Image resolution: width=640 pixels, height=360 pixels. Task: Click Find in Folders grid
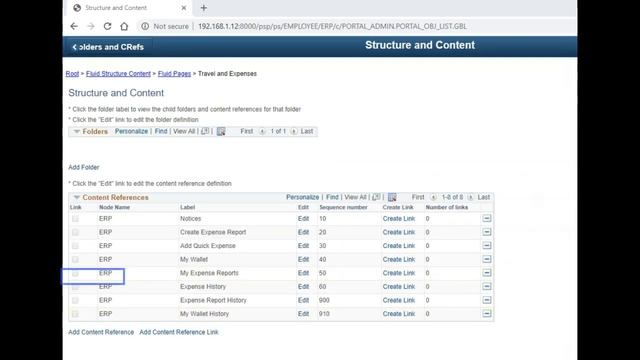point(161,131)
